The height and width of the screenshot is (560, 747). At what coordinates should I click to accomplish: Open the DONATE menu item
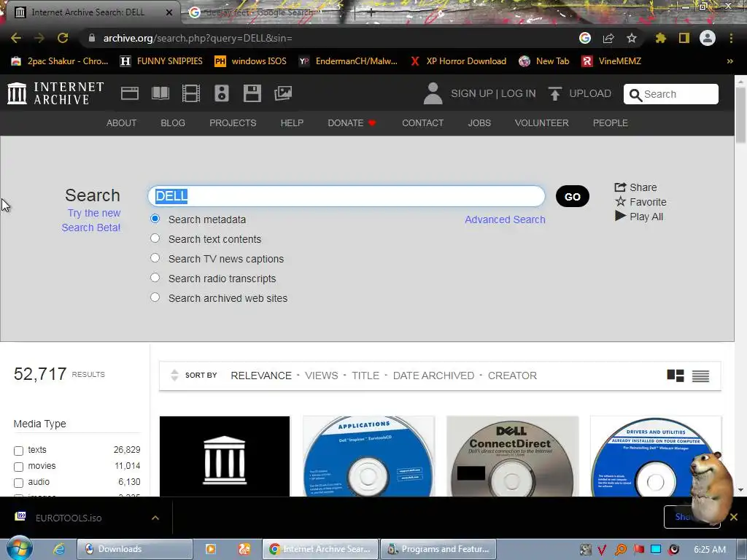352,122
